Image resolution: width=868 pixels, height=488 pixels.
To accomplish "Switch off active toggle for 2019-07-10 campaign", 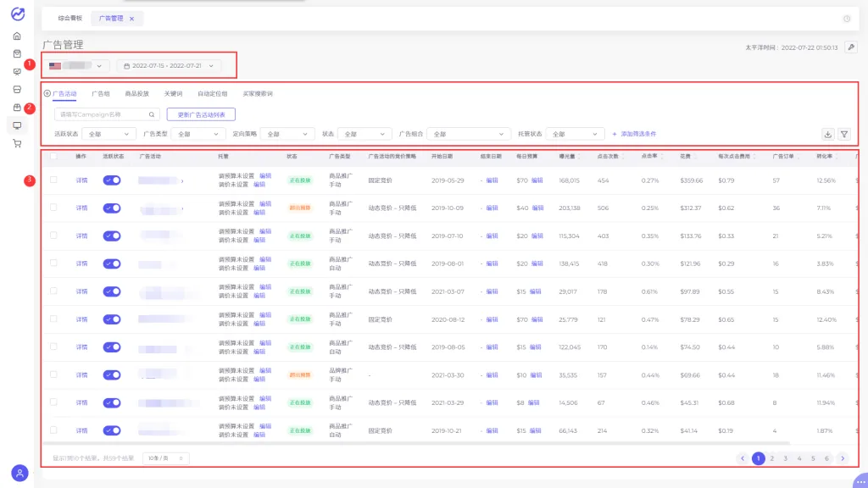I will [112, 236].
